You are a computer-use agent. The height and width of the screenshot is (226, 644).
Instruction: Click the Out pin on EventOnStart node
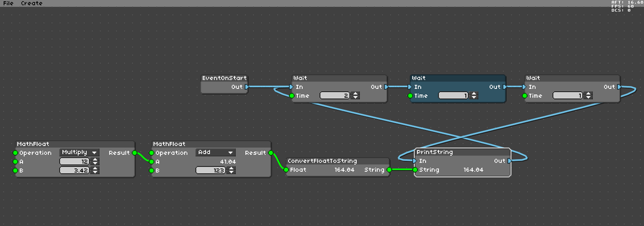[247, 87]
